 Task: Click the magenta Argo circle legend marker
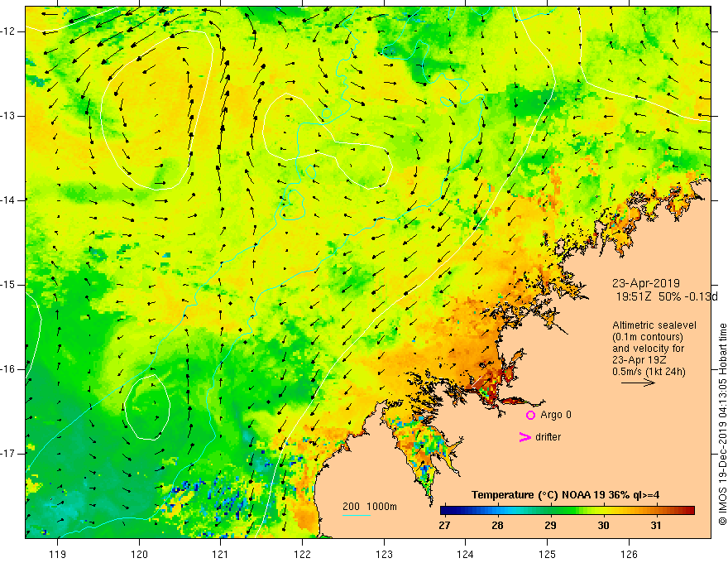pos(530,415)
